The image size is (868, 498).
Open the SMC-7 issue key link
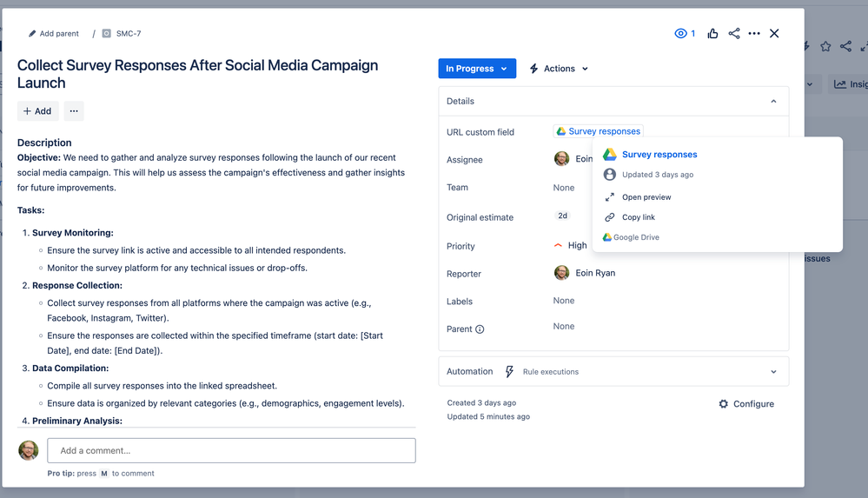(129, 34)
